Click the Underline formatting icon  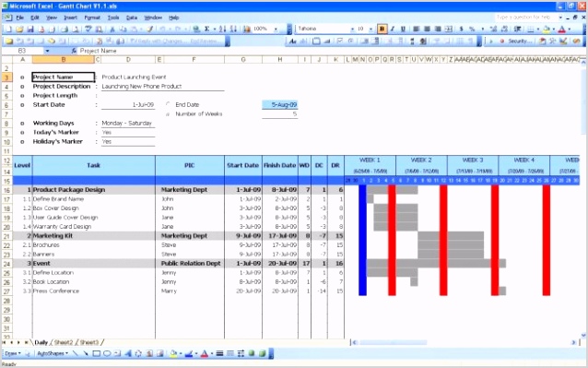pos(403,29)
